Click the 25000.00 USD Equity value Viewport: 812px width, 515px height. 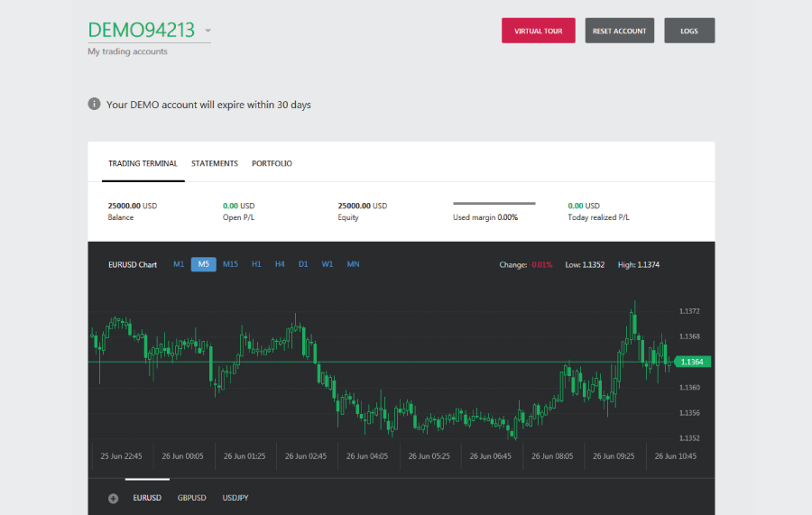[x=363, y=206]
